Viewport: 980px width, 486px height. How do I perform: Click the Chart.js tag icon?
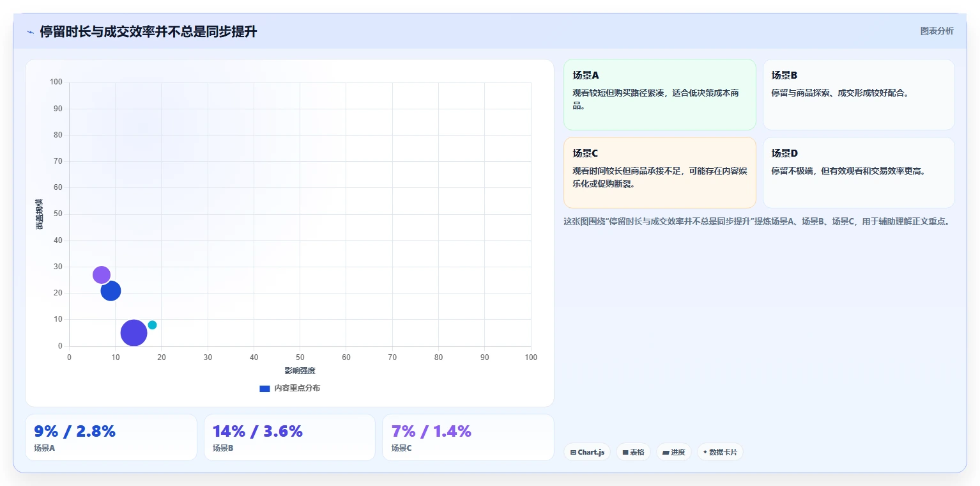point(573,452)
